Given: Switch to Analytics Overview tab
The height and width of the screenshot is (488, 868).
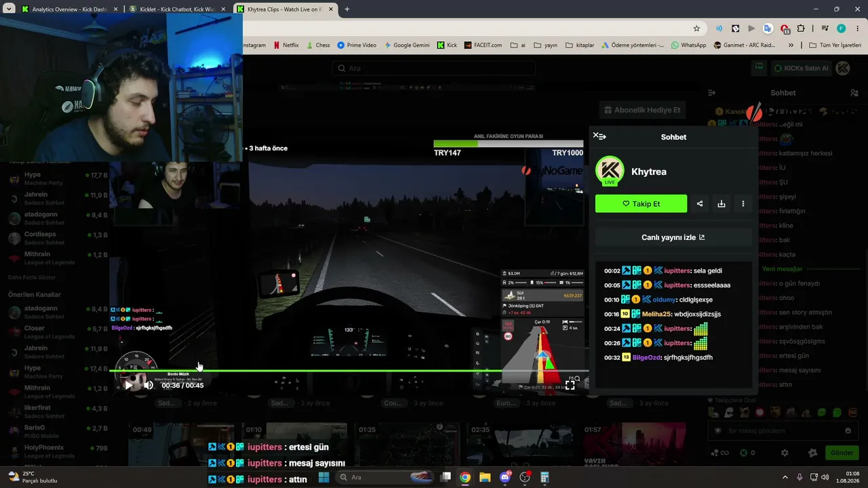Looking at the screenshot, I should pos(71,9).
